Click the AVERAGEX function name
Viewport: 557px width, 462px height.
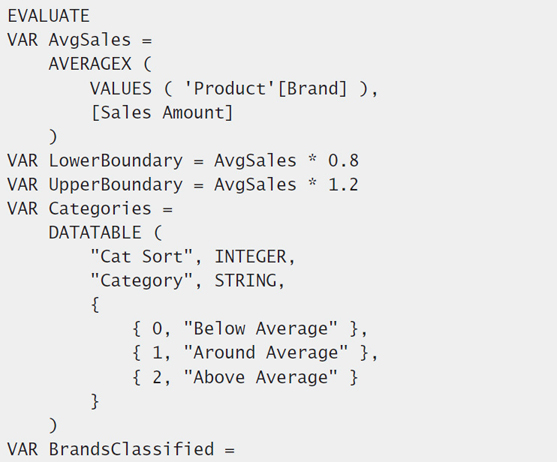[x=90, y=64]
